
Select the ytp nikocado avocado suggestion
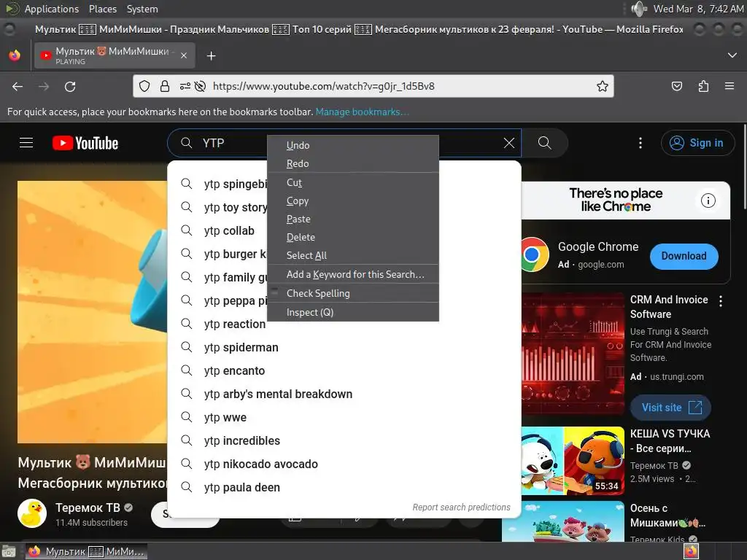tap(344, 464)
